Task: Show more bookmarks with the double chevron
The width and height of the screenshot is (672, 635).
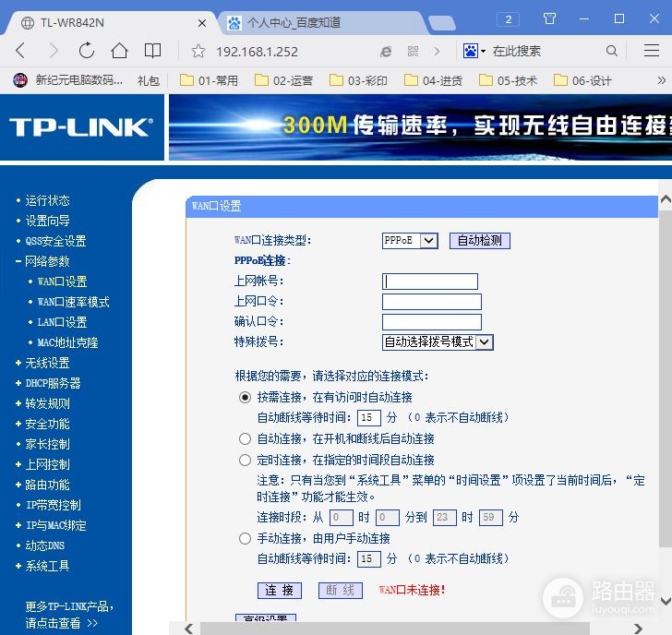Action: (x=661, y=80)
